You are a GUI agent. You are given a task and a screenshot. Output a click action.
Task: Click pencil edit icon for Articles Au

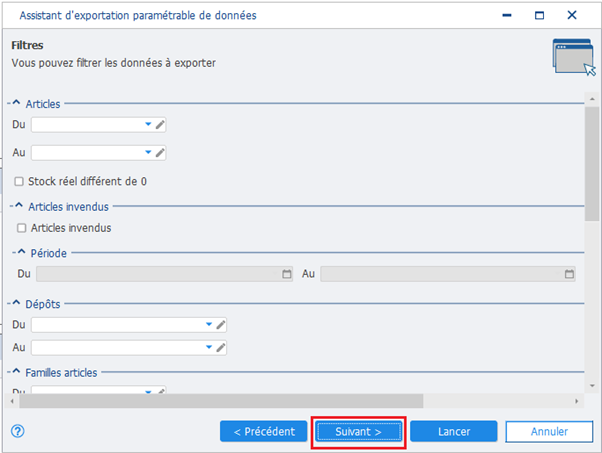(160, 153)
